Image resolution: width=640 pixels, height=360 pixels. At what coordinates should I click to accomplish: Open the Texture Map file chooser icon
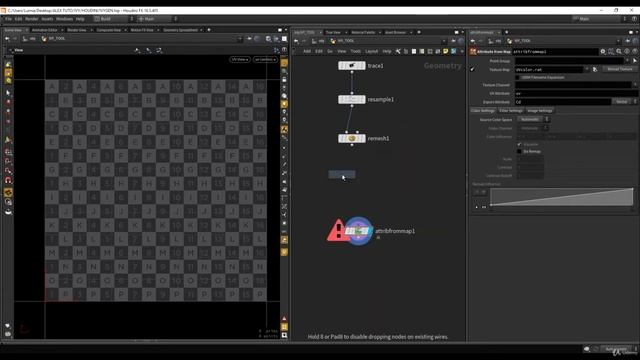point(595,69)
